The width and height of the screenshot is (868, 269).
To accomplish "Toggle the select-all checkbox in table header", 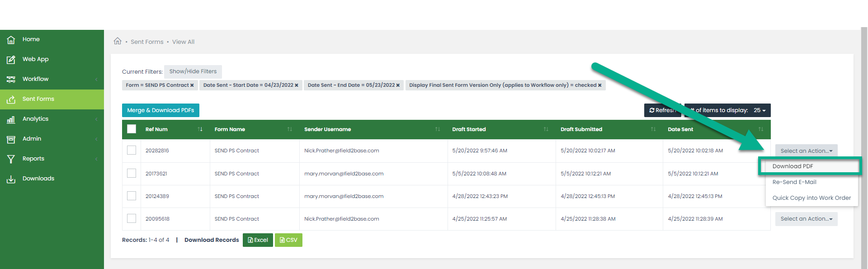I will click(132, 129).
